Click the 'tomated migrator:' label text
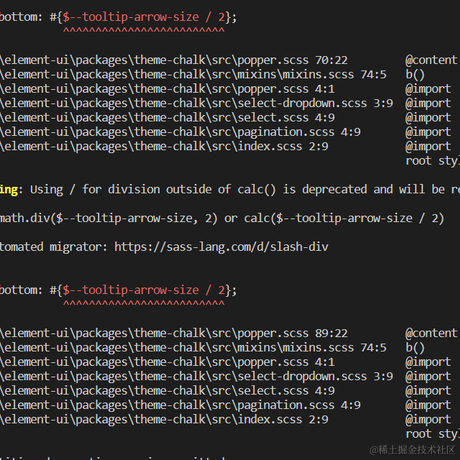Viewport: 460px width, 460px height. click(54, 247)
